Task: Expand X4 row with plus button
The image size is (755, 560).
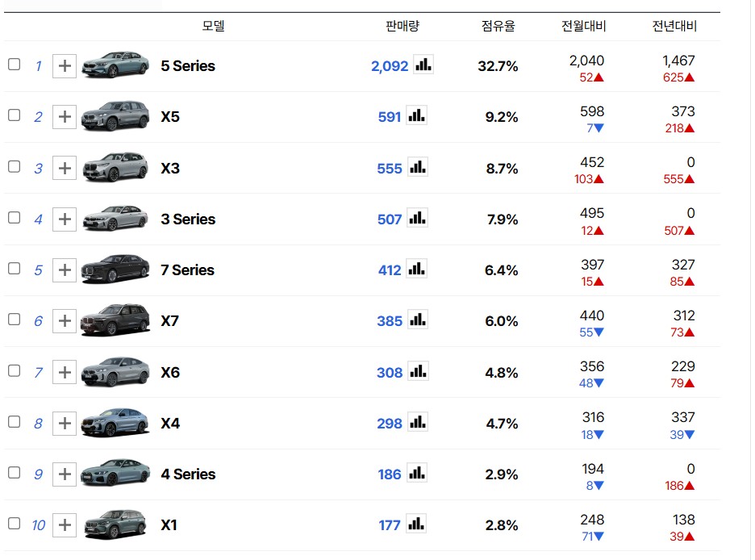Action: 65,424
